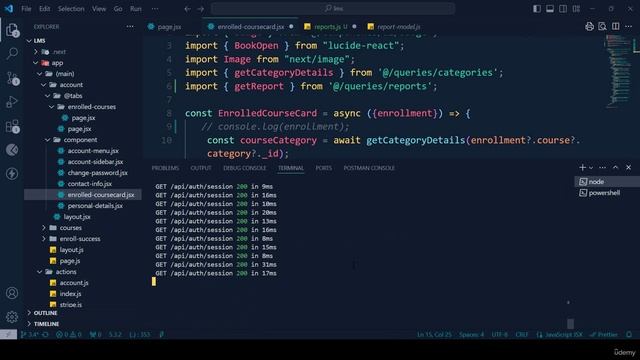Open the Extensions view
The width and height of the screenshot is (640, 360).
pos(12,126)
